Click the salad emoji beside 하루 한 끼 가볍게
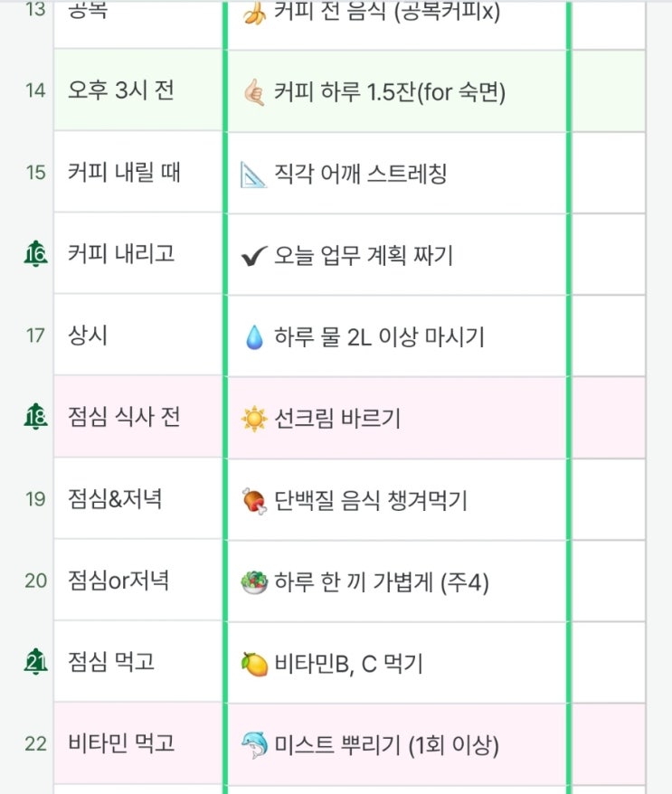The height and width of the screenshot is (794, 672). pos(254,581)
